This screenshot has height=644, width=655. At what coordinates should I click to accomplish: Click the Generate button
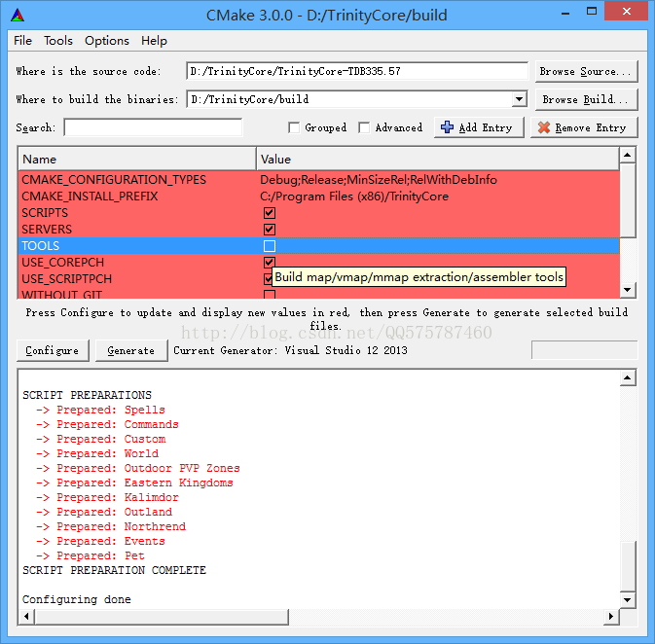131,350
